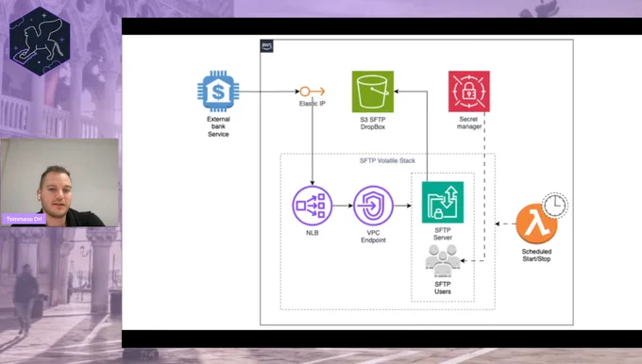Viewport: 642px width, 364px height.
Task: Click the 'External bank Service' label
Action: coord(218,126)
